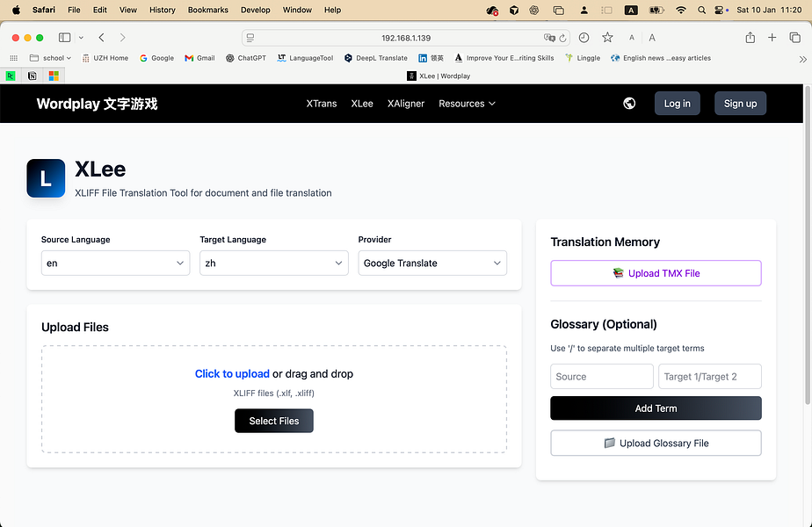
Task: Go forward with the Safari forward arrow
Action: coord(123,37)
